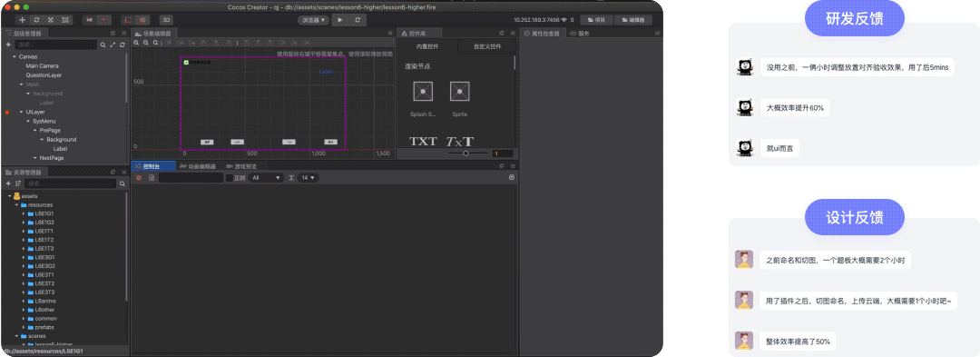Switch to the 游戏预览 game preview tab
The width and height of the screenshot is (980, 357).
(x=241, y=166)
